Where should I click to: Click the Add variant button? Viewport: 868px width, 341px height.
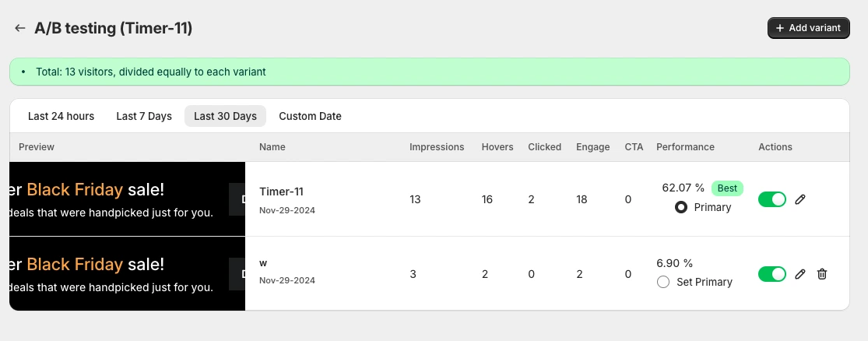(x=808, y=28)
